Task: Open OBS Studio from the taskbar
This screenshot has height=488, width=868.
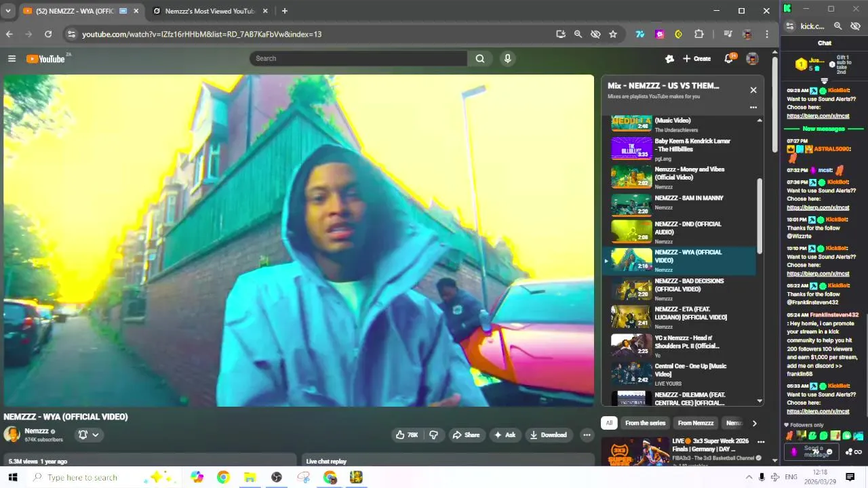Action: click(276, 477)
